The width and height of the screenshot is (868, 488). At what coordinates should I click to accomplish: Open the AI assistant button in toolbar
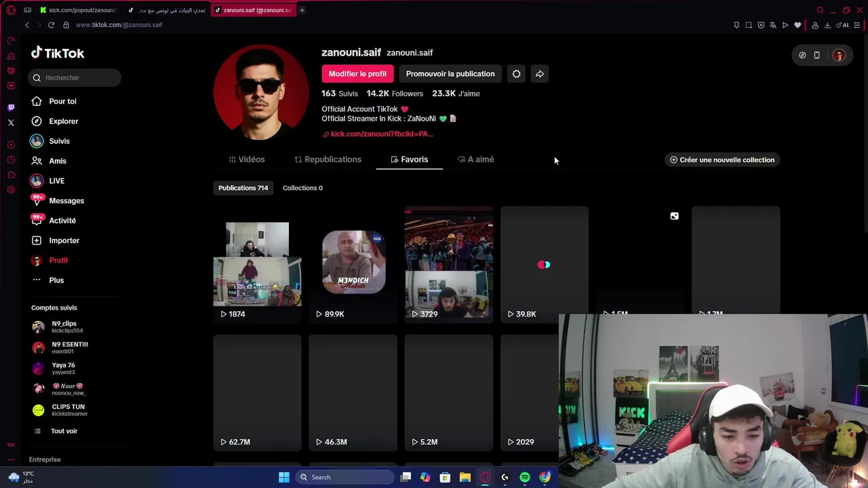click(843, 25)
